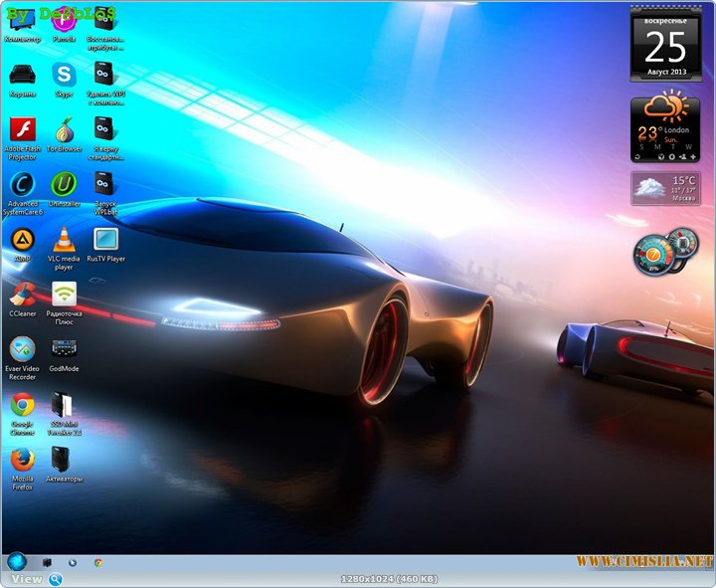Image resolution: width=716 pixels, height=588 pixels.
Task: Open Радиоточка Плюс radio shortcut
Action: 65,294
